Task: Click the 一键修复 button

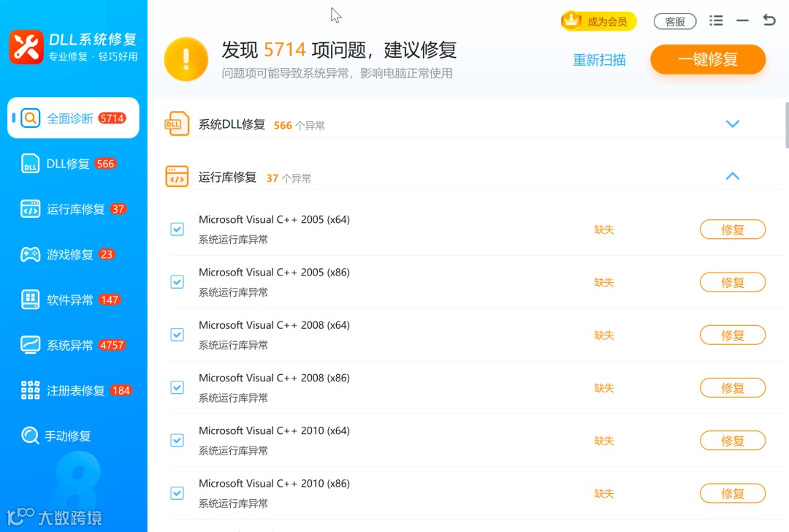Action: (708, 59)
